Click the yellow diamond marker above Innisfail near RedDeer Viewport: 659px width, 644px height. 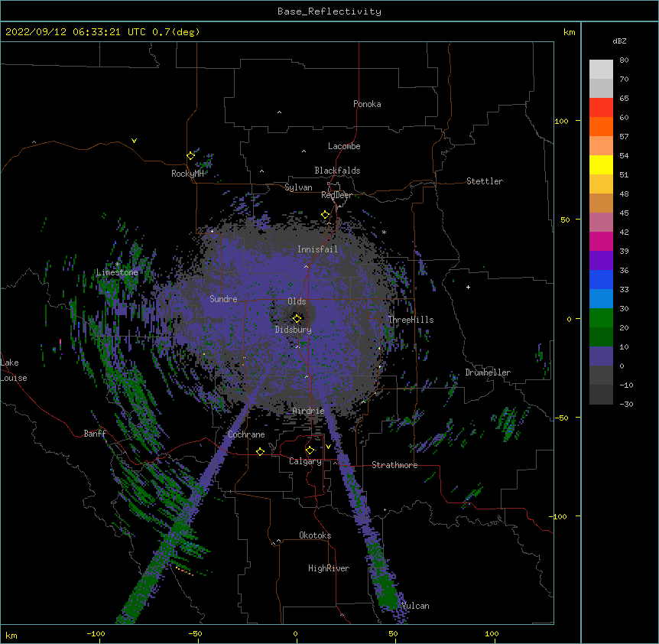click(325, 215)
